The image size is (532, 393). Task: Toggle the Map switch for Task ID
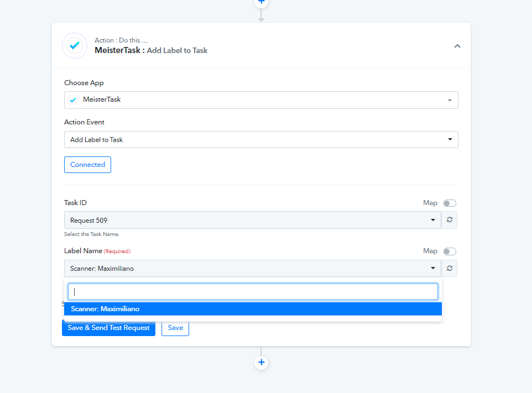[450, 203]
